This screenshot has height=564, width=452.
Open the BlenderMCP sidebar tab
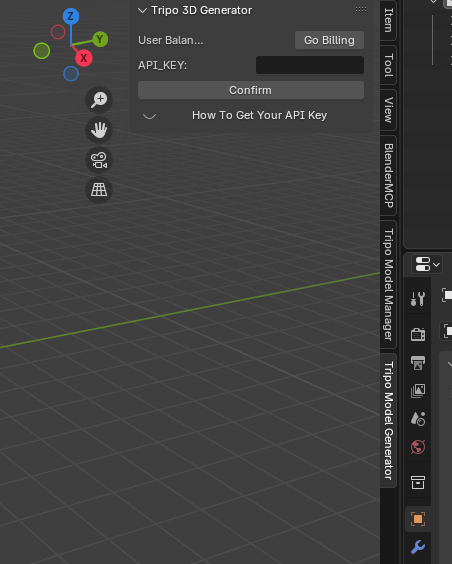tap(388, 175)
